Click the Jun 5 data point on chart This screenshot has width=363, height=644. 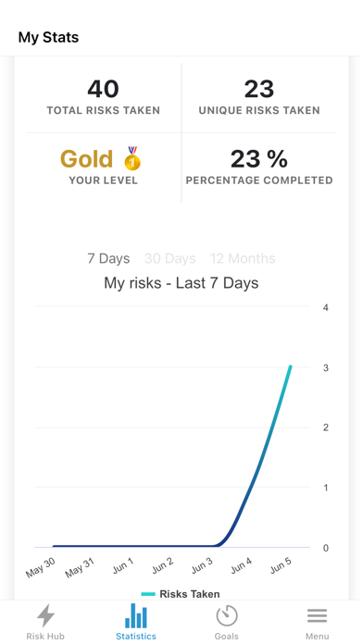(x=290, y=366)
